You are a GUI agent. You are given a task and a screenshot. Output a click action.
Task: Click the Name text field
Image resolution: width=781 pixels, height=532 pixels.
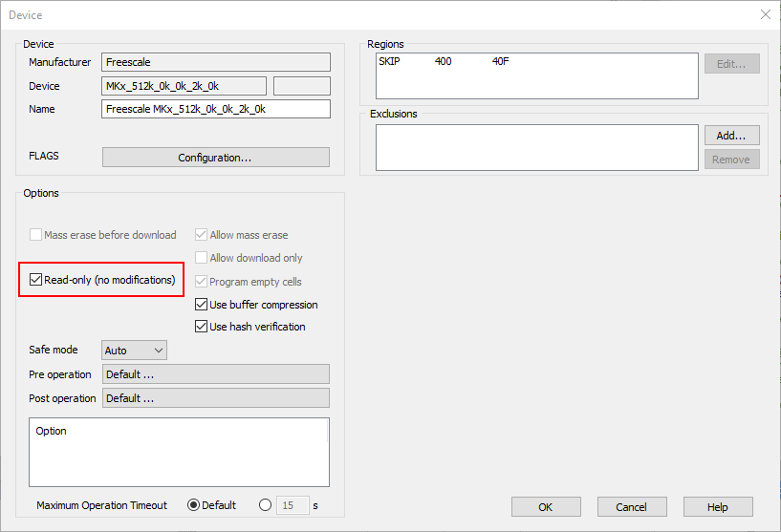pos(215,109)
